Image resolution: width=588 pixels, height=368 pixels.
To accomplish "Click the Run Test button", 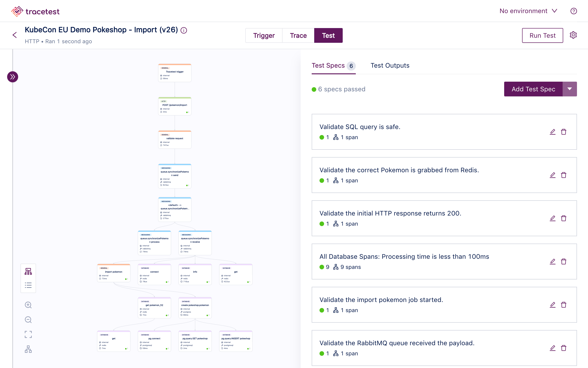I will (x=542, y=35).
